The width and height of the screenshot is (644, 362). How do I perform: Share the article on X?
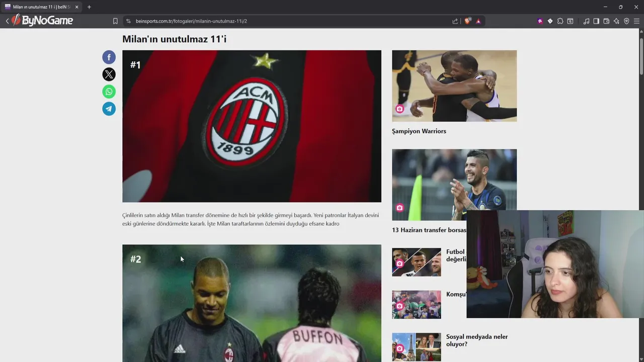(109, 74)
